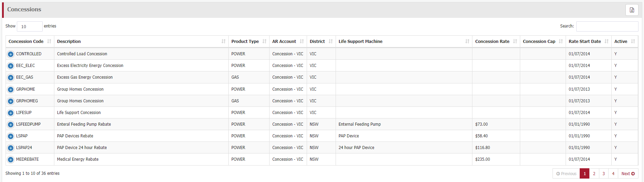This screenshot has height=182, width=644.
Task: Click plus icon beside GRPHOMEG
Action: (11, 101)
